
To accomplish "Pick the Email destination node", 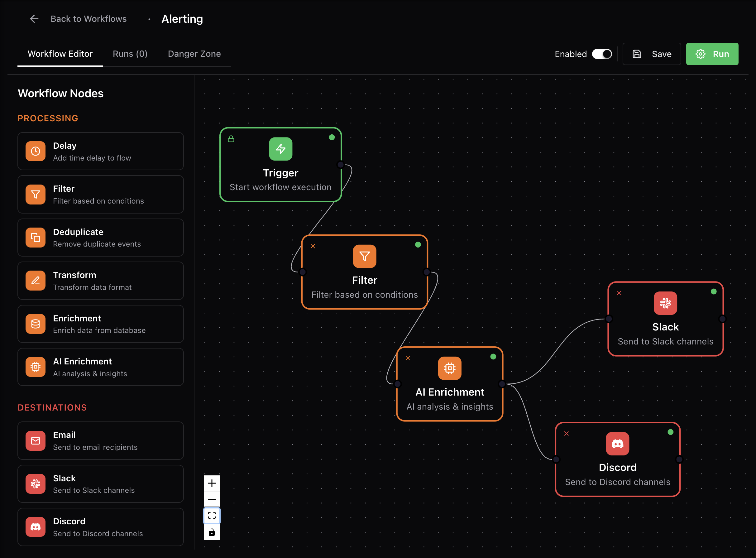I will (x=100, y=440).
